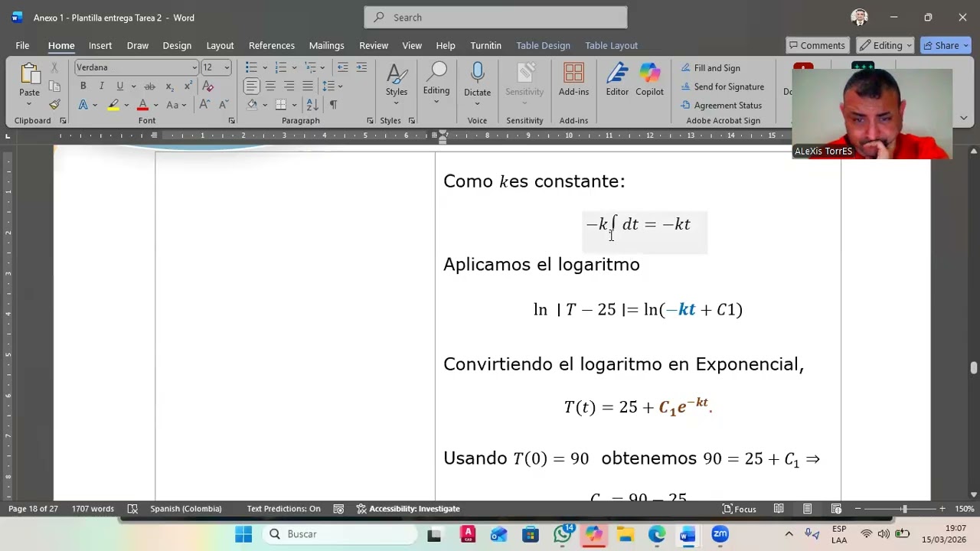This screenshot has height=551, width=980.
Task: Open the borders dropdown arrow
Action: click(x=293, y=104)
